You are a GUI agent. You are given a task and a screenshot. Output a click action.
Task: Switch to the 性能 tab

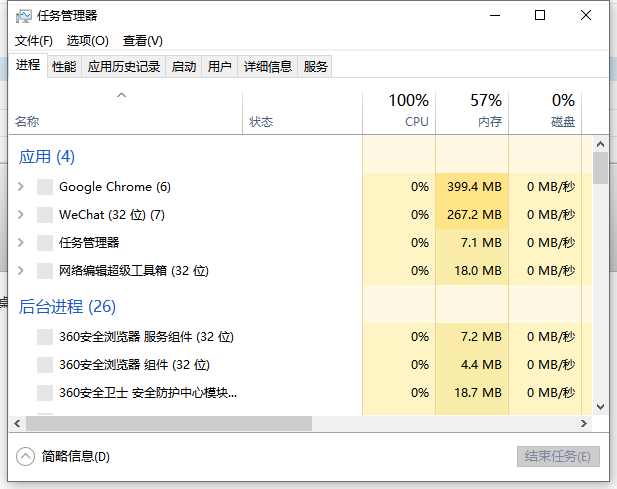tap(64, 67)
